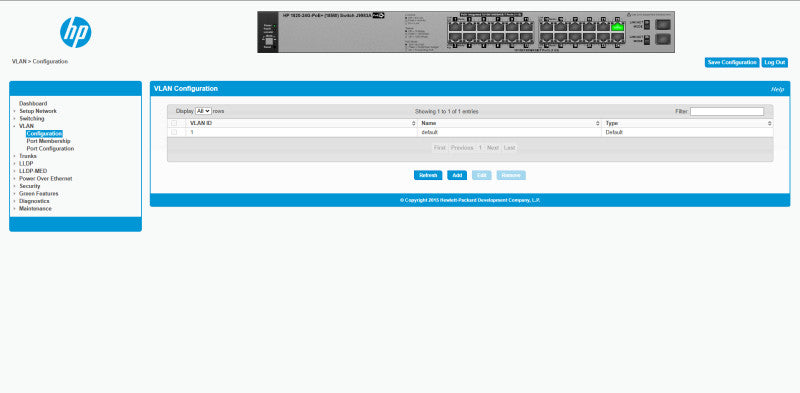This screenshot has height=393, width=800.
Task: Click the green active port 23 on switch image
Action: [x=617, y=27]
